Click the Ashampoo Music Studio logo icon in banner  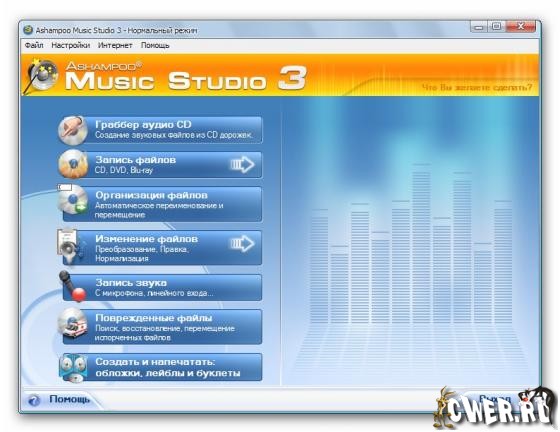(x=41, y=76)
